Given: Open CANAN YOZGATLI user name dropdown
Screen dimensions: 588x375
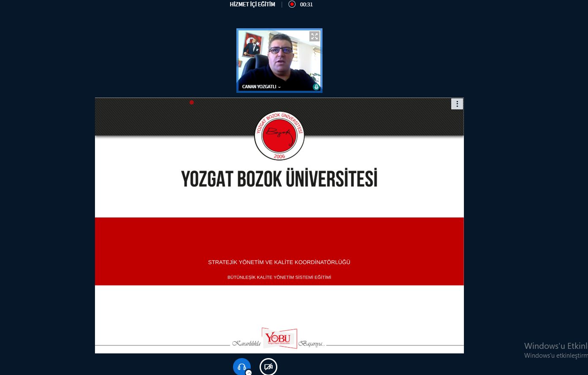Looking at the screenshot, I should pos(261,87).
